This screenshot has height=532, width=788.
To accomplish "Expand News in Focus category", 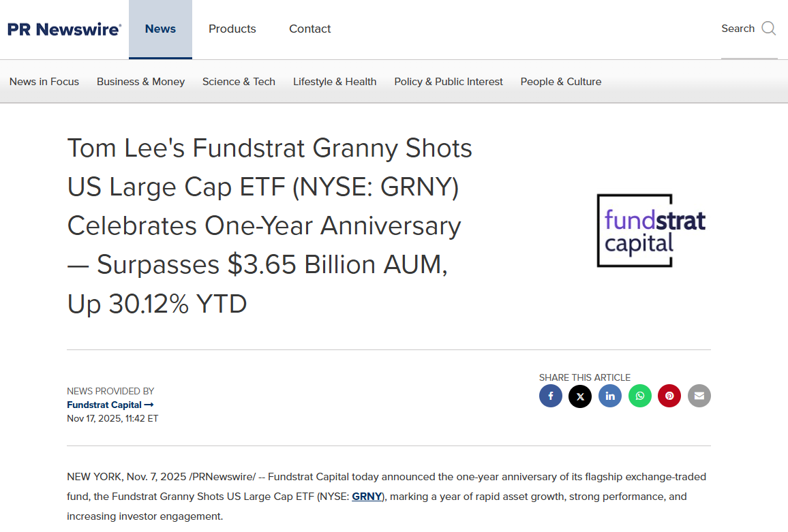I will tap(44, 82).
